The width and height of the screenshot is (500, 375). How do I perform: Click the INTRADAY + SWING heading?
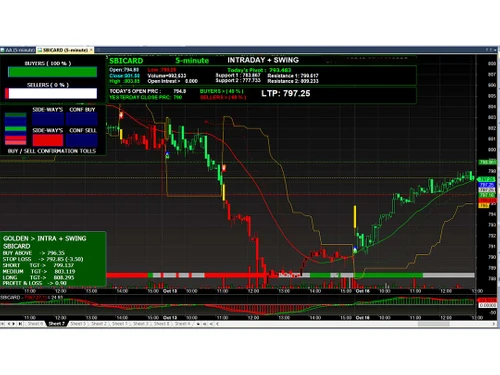click(x=263, y=60)
